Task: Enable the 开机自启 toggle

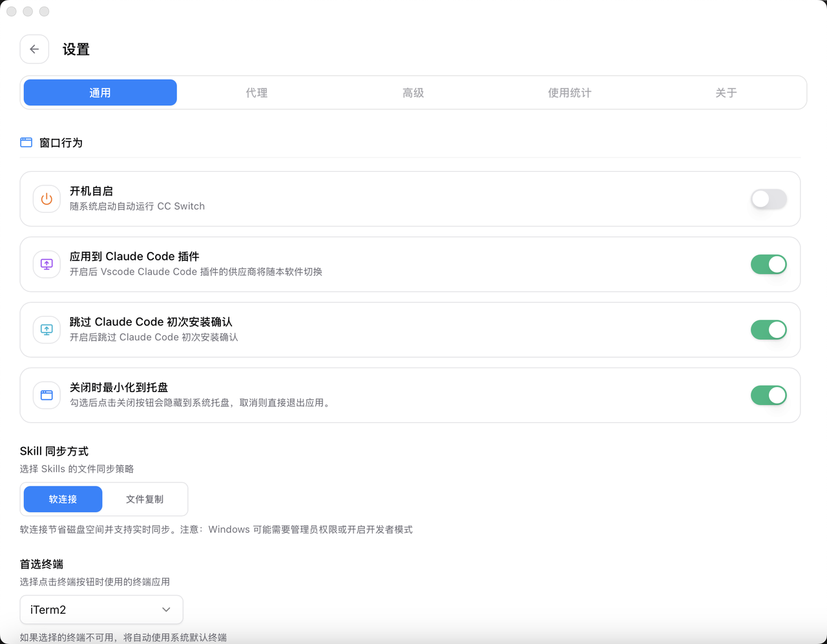Action: [768, 199]
